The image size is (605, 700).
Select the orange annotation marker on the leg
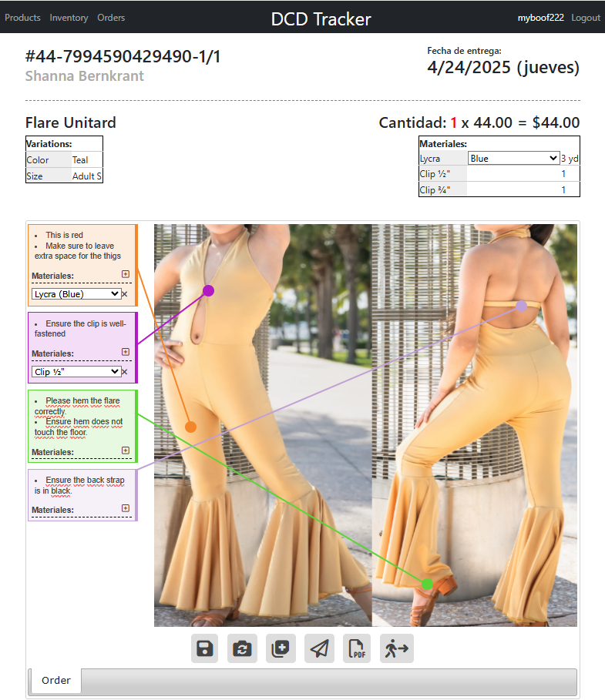(190, 427)
